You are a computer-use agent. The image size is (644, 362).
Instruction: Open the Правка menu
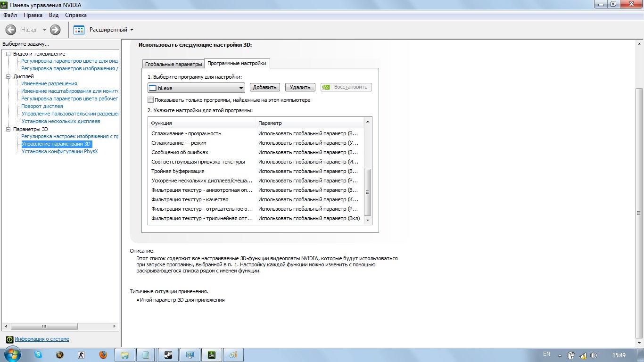click(33, 15)
